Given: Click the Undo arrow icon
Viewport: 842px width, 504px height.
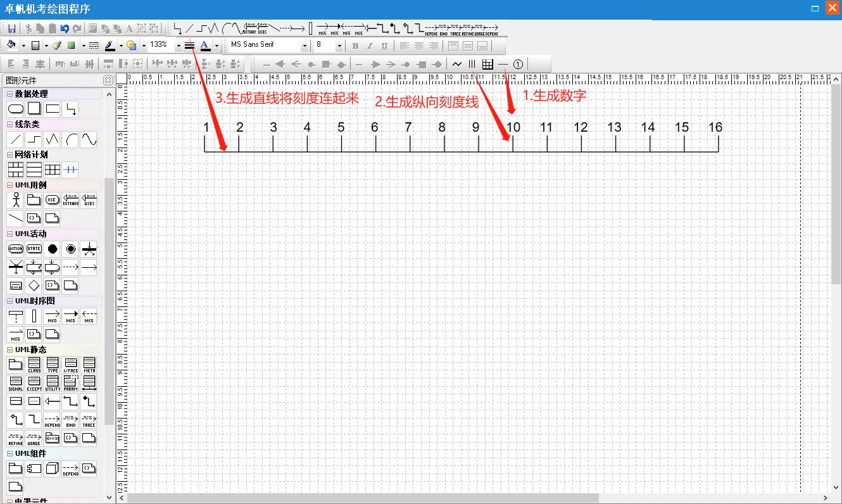Looking at the screenshot, I should [x=65, y=28].
